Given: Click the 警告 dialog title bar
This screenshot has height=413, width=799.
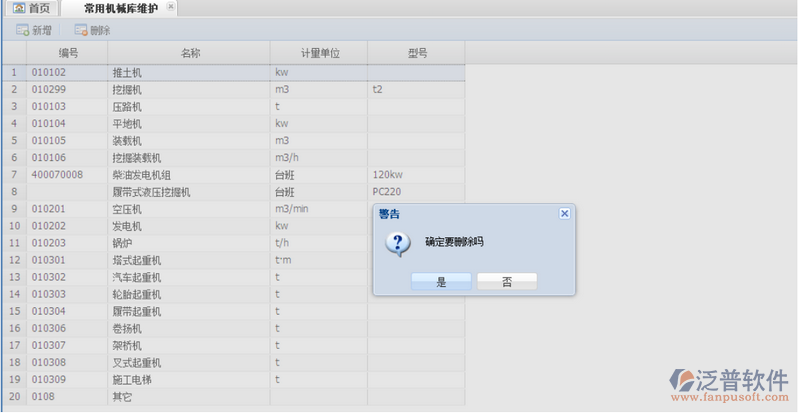Looking at the screenshot, I should tap(460, 213).
